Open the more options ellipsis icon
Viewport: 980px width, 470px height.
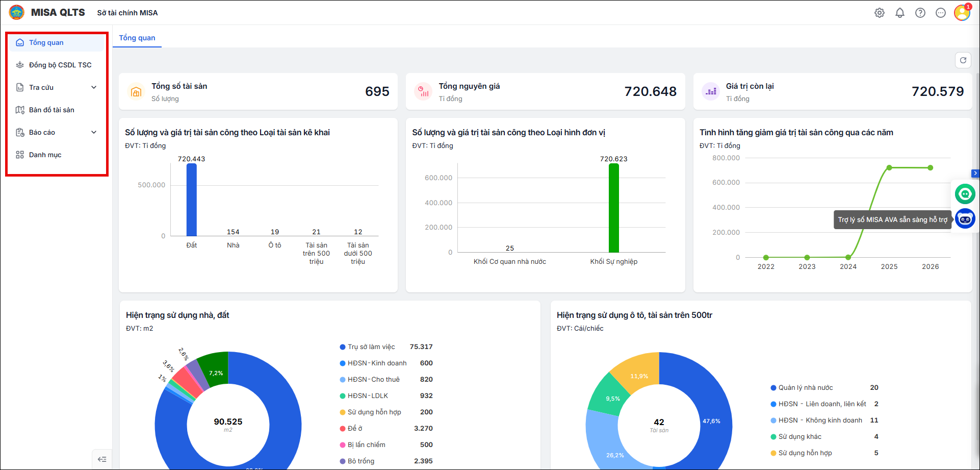tap(941, 13)
